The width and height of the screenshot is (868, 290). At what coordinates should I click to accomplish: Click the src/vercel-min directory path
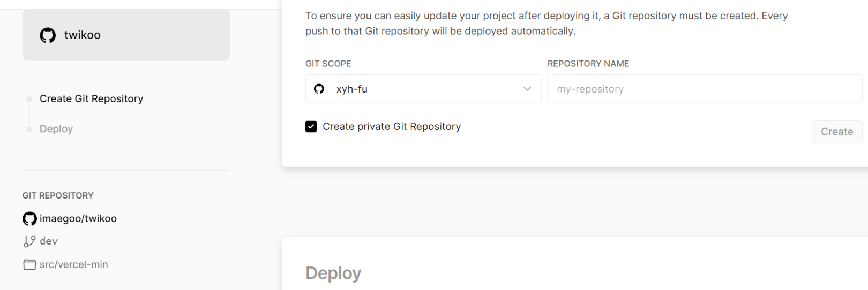tap(74, 265)
